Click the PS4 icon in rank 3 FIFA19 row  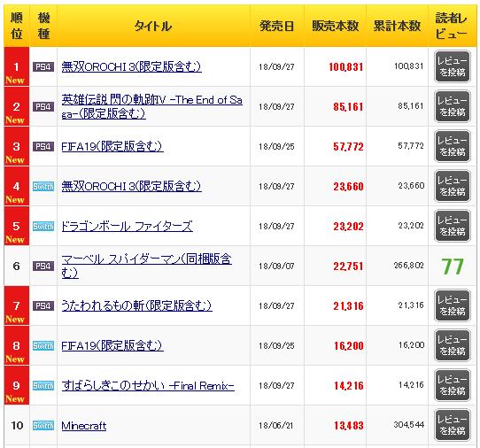(43, 146)
